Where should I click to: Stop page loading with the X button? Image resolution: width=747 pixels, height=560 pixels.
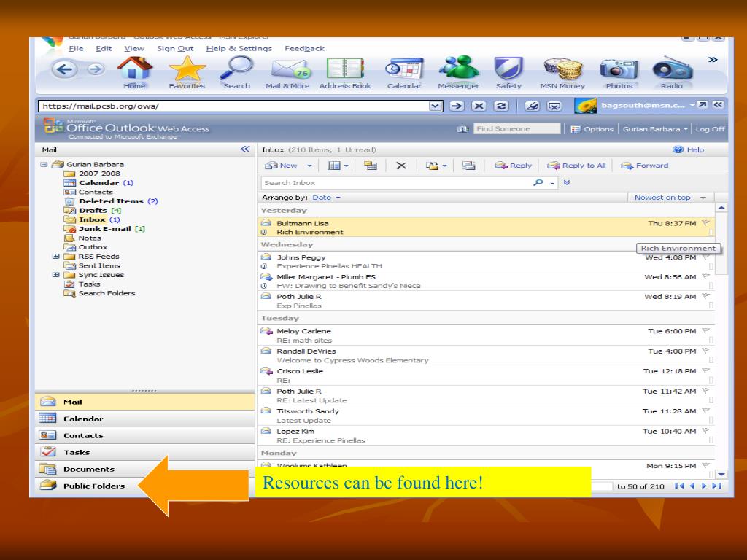tap(479, 106)
